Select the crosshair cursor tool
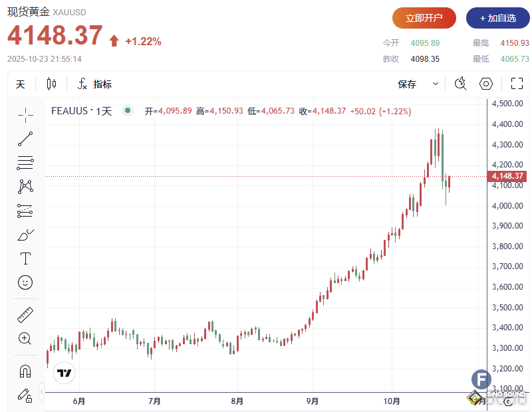This screenshot has height=412, width=532. [x=25, y=115]
